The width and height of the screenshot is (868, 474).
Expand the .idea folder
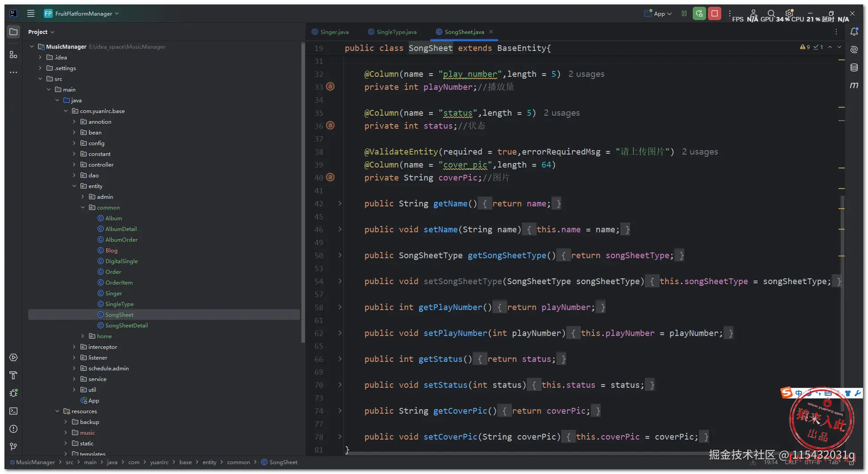[x=40, y=57]
